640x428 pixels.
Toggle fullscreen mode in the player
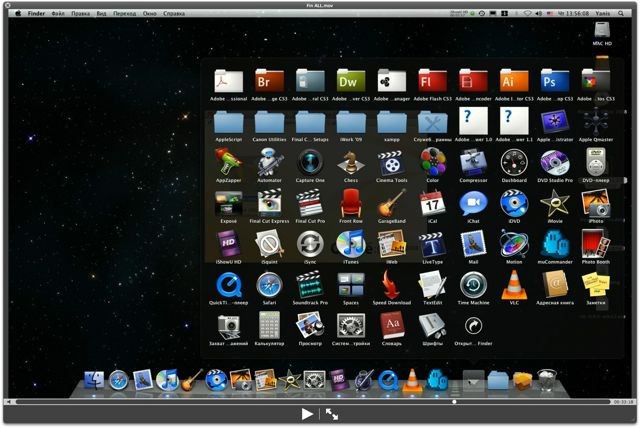tap(331, 415)
